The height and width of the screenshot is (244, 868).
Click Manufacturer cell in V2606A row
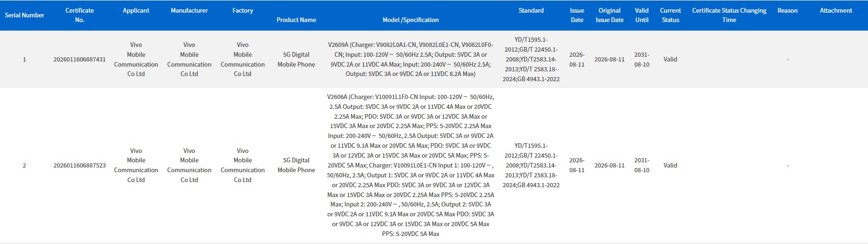point(189,165)
